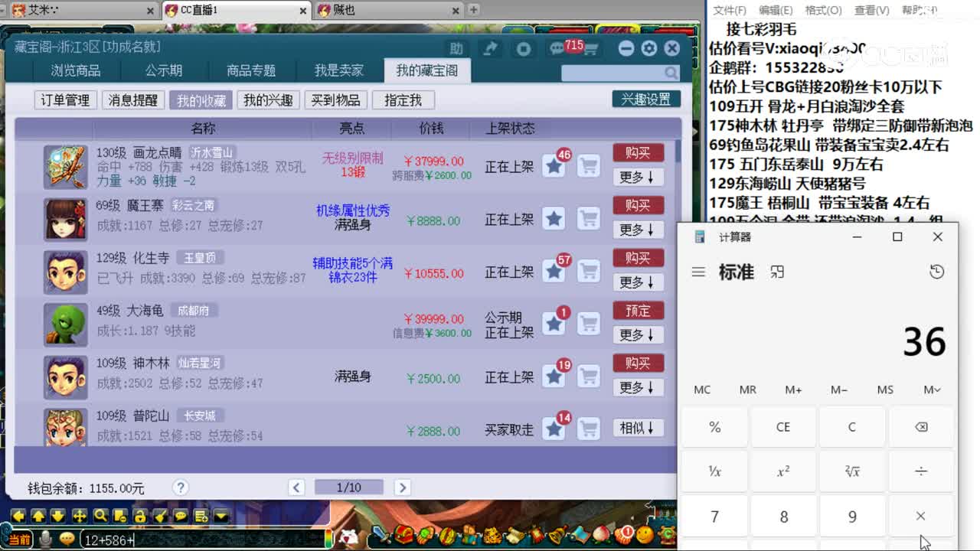Toggle the favorite star on the 化生寺 listing
This screenshot has width=980, height=551.
tap(554, 274)
